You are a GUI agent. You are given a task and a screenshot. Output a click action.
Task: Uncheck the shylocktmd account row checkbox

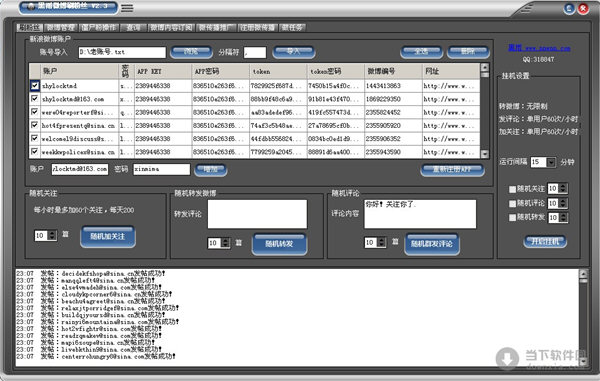[x=34, y=85]
